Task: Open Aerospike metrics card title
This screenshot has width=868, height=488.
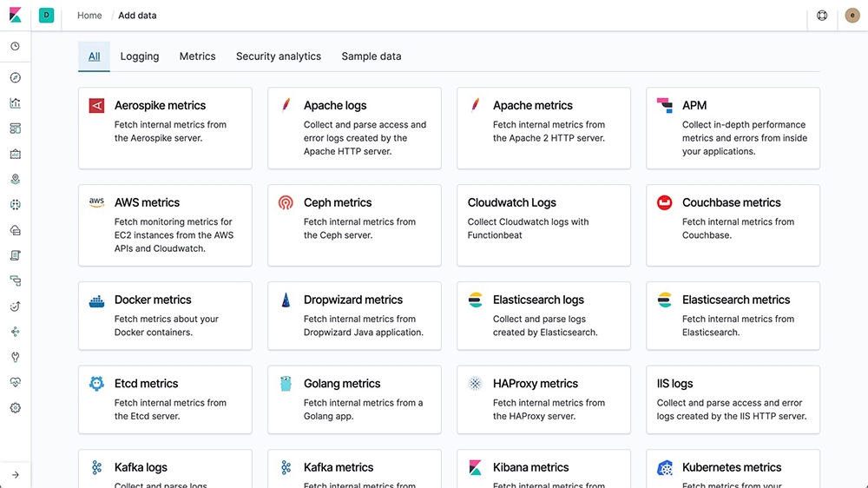Action: pyautogui.click(x=160, y=105)
